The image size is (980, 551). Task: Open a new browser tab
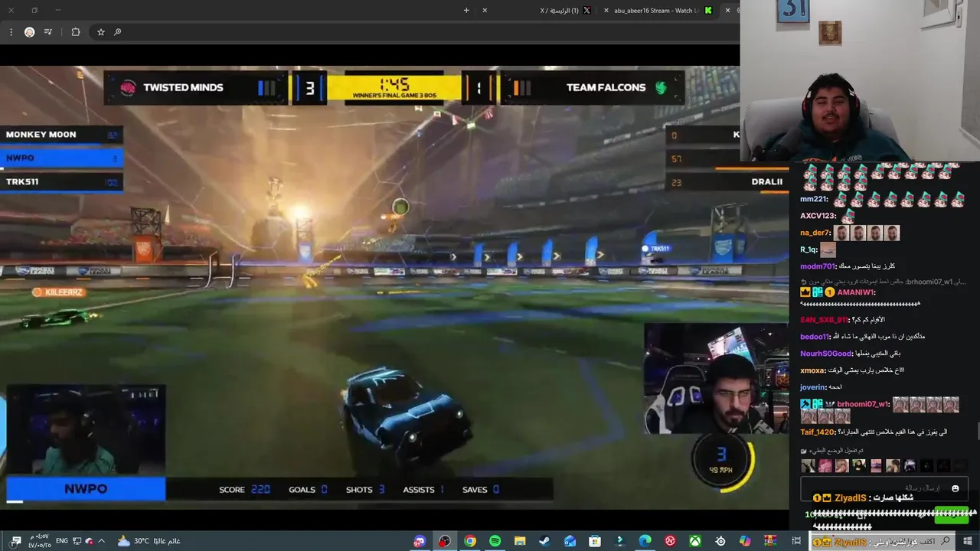[466, 11]
